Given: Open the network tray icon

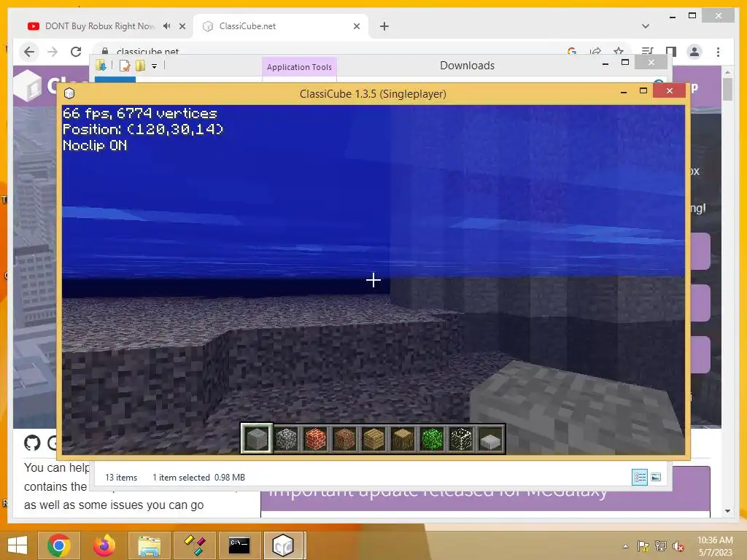Looking at the screenshot, I should click(661, 546).
